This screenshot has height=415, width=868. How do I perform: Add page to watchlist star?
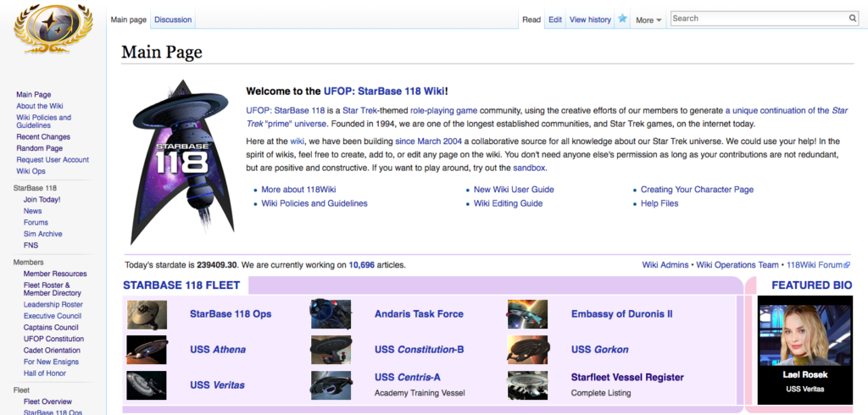[622, 19]
